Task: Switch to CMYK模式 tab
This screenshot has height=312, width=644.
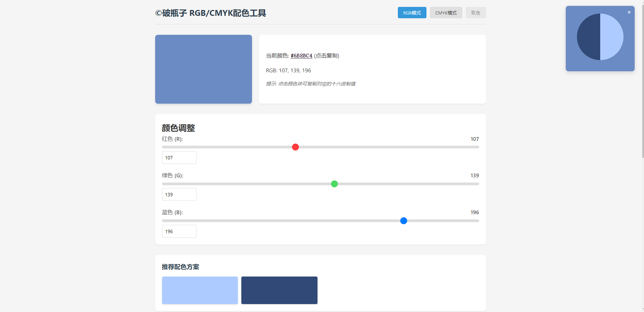Action: (x=446, y=13)
